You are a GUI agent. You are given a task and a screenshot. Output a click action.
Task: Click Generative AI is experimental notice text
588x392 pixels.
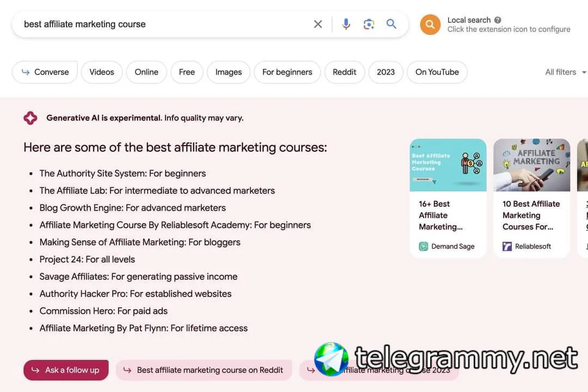point(145,118)
